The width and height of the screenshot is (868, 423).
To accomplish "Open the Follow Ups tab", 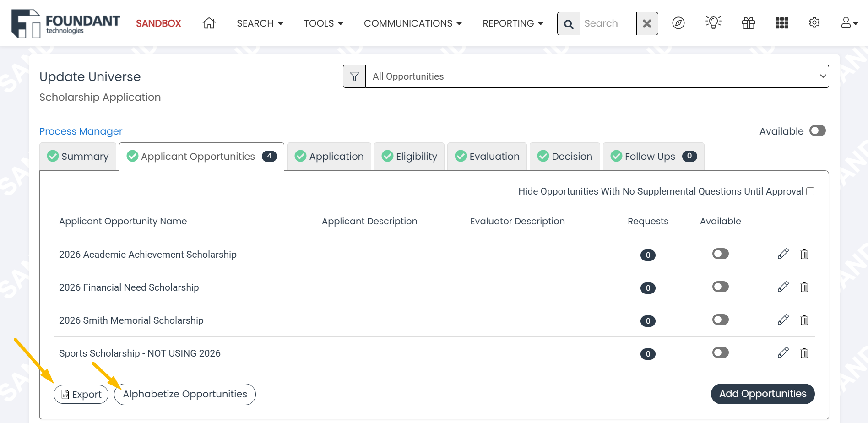I will [x=654, y=157].
